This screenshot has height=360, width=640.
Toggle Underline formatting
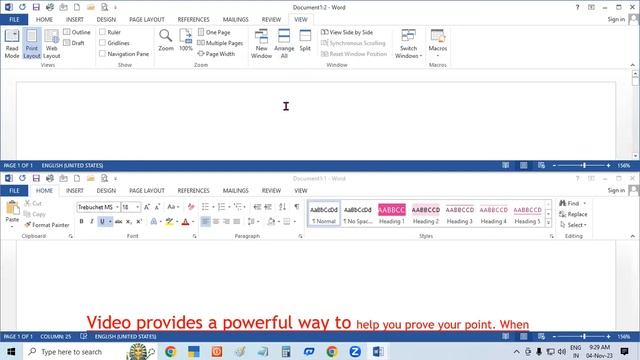click(x=102, y=222)
